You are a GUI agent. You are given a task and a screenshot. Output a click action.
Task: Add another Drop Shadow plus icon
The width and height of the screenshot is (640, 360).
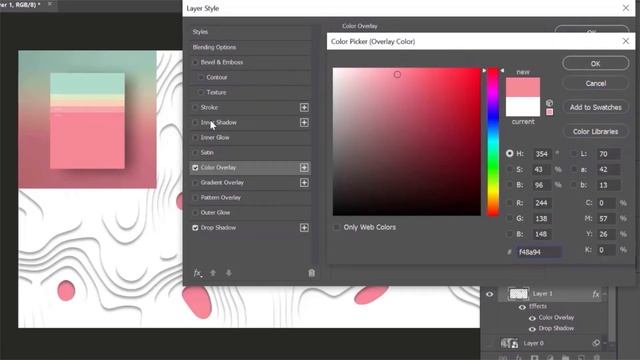tap(304, 227)
